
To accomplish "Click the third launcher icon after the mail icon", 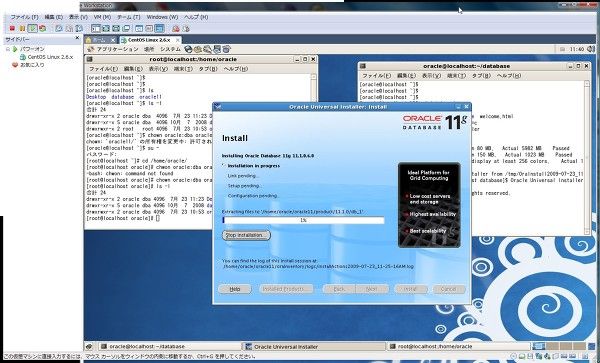I will pyautogui.click(x=207, y=49).
